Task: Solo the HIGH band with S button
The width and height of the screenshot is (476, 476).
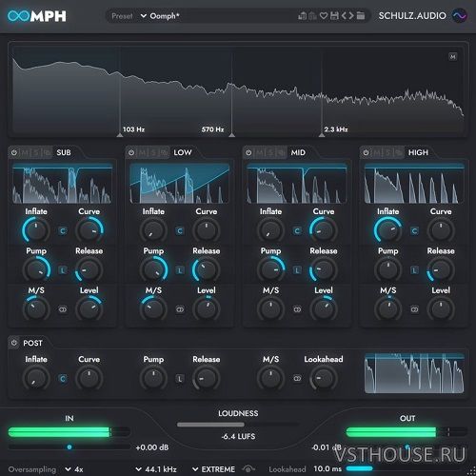Action: tap(387, 152)
